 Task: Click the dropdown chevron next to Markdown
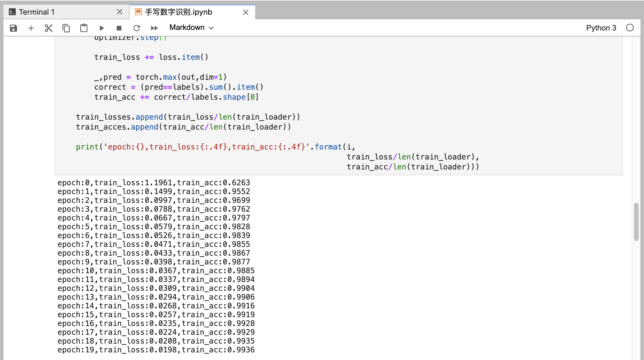[x=211, y=28]
